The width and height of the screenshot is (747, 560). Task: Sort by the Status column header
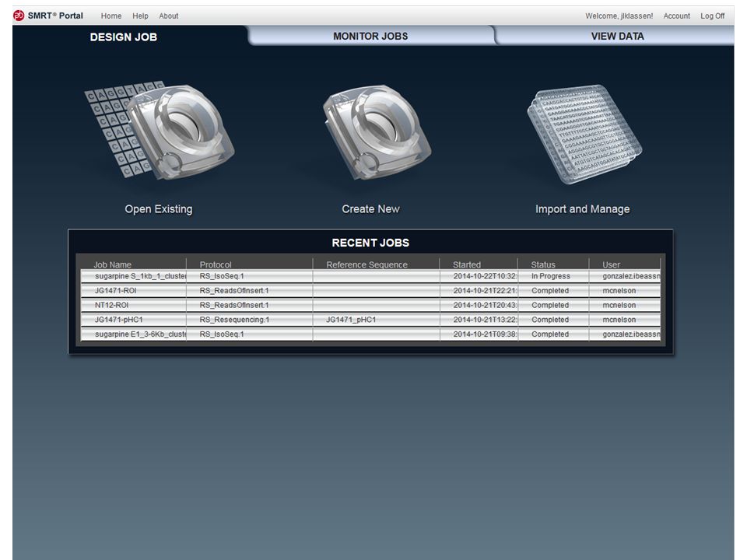(543, 264)
